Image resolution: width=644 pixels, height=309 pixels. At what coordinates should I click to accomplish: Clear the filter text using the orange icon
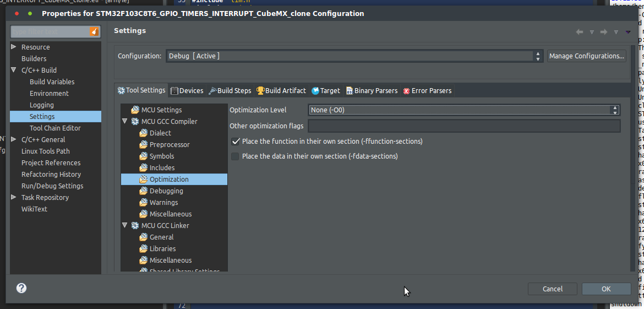95,32
